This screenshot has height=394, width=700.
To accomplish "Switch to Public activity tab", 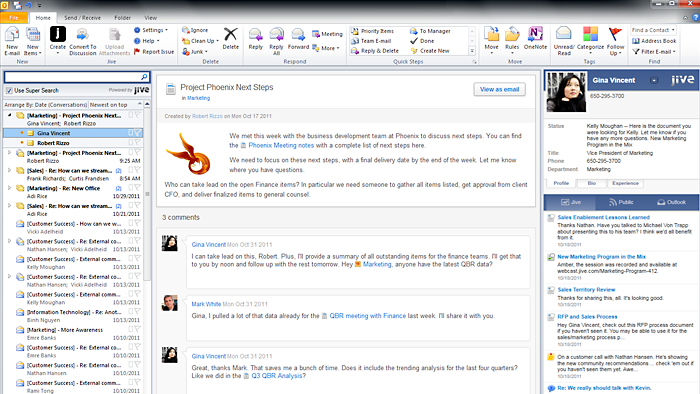I will click(621, 202).
